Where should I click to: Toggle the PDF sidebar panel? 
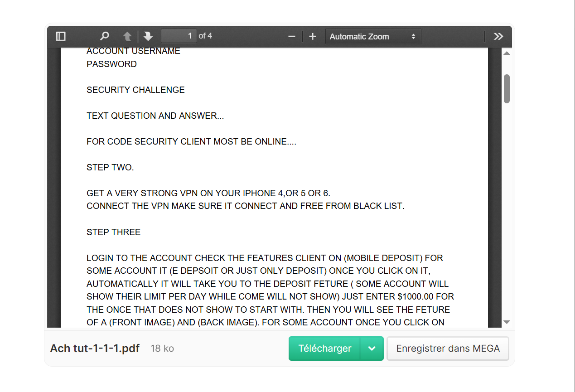click(x=61, y=36)
